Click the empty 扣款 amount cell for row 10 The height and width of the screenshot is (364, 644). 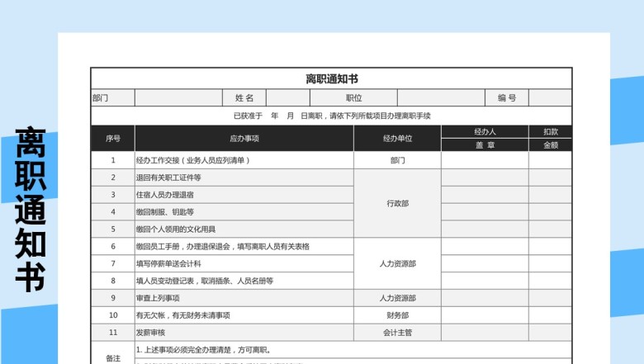[551, 315]
